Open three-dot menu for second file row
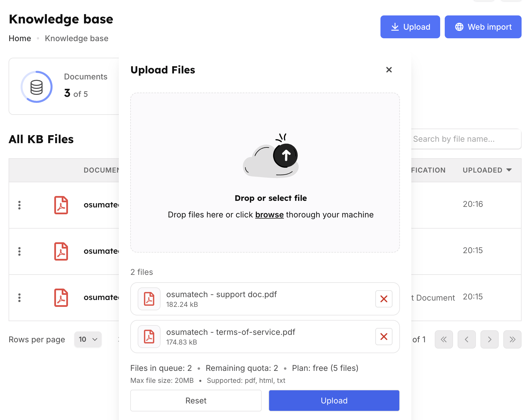This screenshot has height=420, width=529. pos(19,251)
